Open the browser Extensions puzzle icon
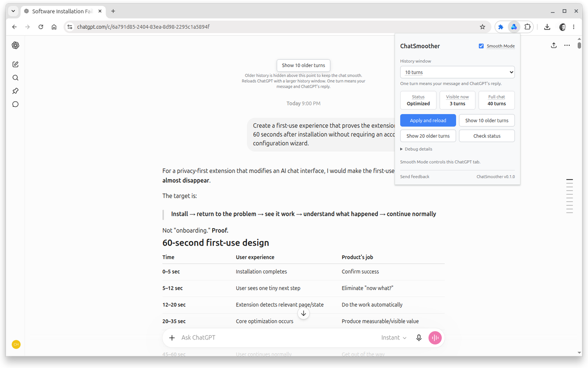The height and width of the screenshot is (368, 588). [x=527, y=27]
